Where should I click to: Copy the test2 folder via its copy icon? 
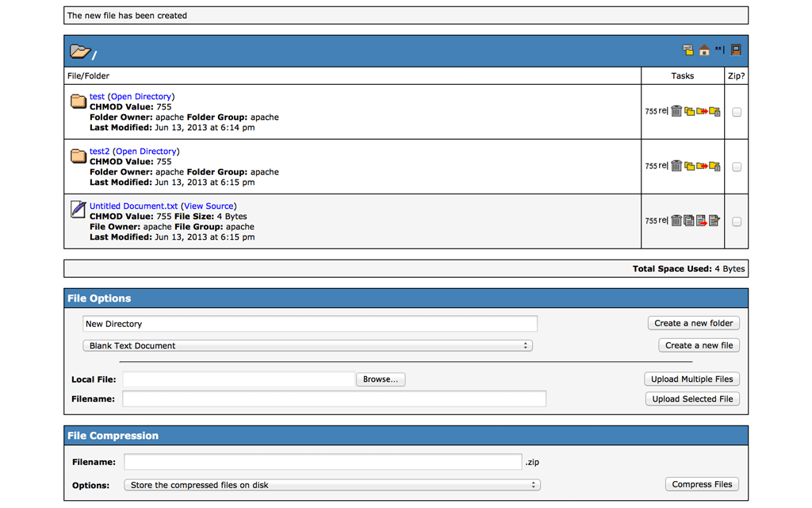click(690, 166)
